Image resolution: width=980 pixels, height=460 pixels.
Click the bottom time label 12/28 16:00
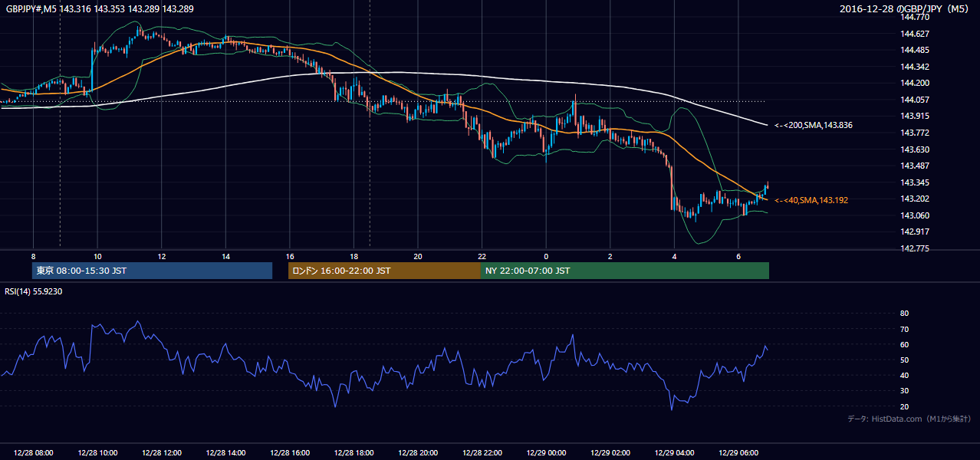(290, 453)
